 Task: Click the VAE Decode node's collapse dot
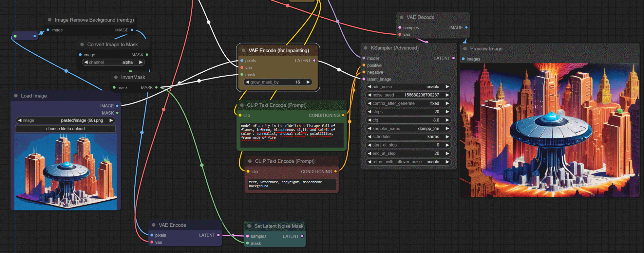click(402, 17)
